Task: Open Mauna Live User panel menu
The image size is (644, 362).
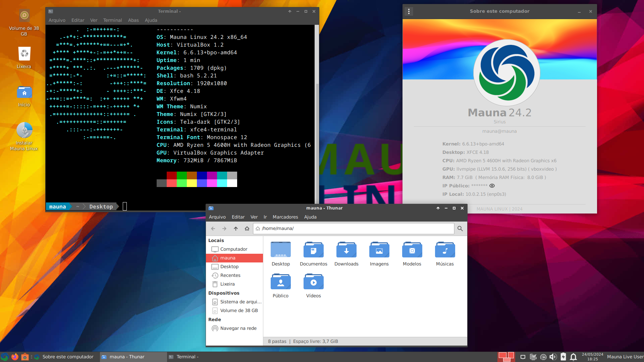Action: [x=625, y=357]
